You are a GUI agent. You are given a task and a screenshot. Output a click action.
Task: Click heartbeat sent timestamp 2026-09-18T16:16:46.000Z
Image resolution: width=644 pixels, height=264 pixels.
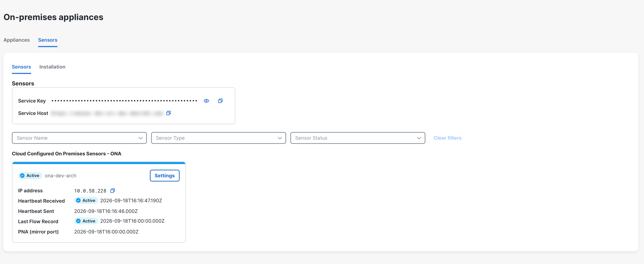(x=106, y=211)
